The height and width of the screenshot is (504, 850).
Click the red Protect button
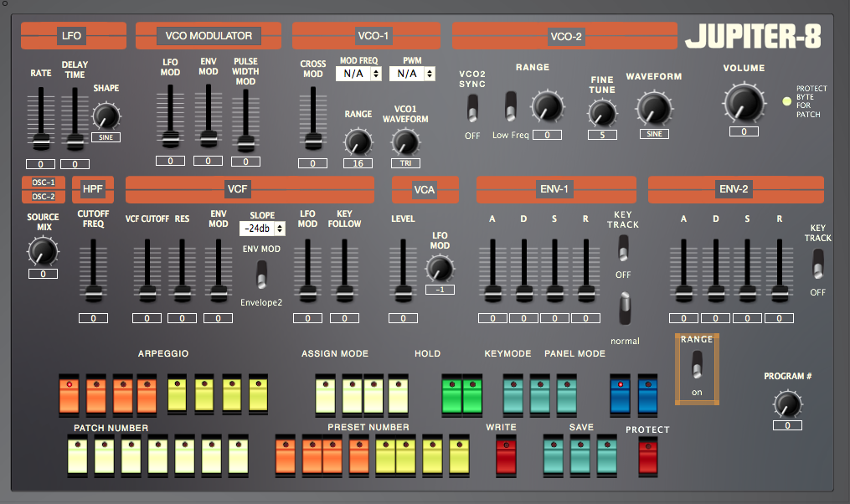click(x=648, y=456)
